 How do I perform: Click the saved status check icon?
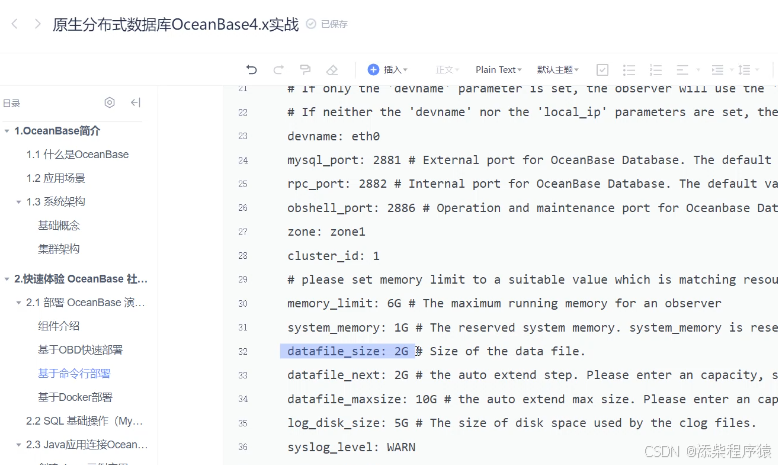click(x=311, y=24)
